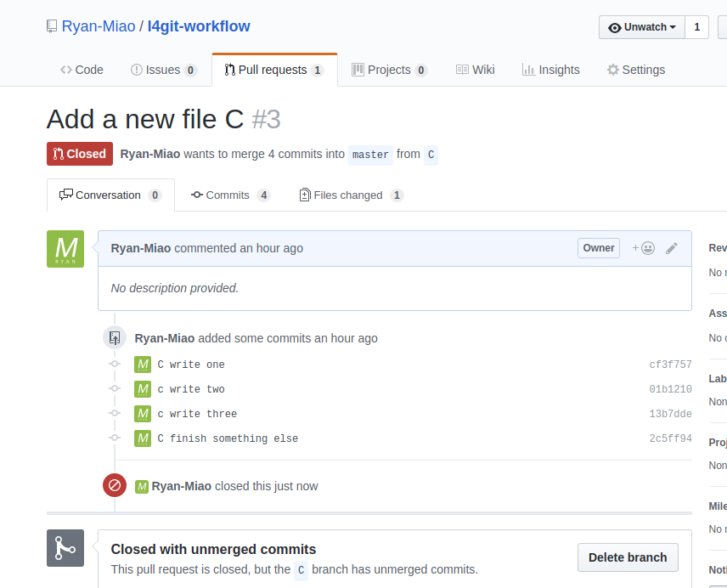This screenshot has height=588, width=727.
Task: Click the Closed status badge
Action: point(80,154)
